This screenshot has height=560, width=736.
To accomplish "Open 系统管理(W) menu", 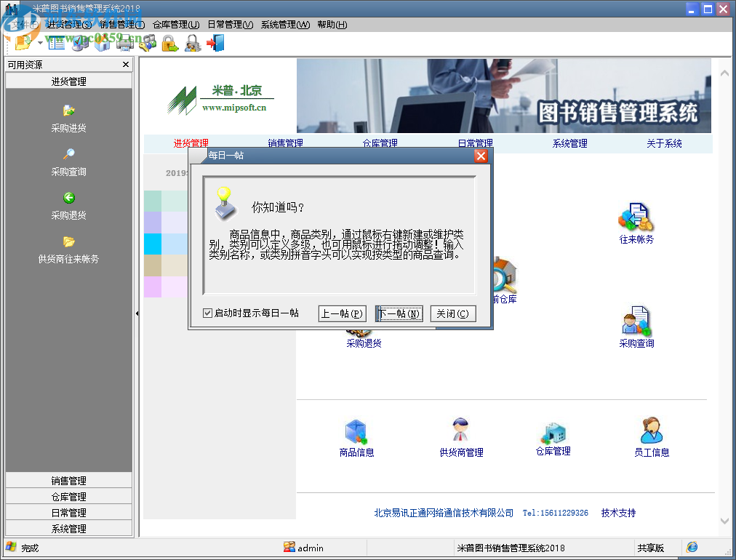I will click(x=285, y=25).
